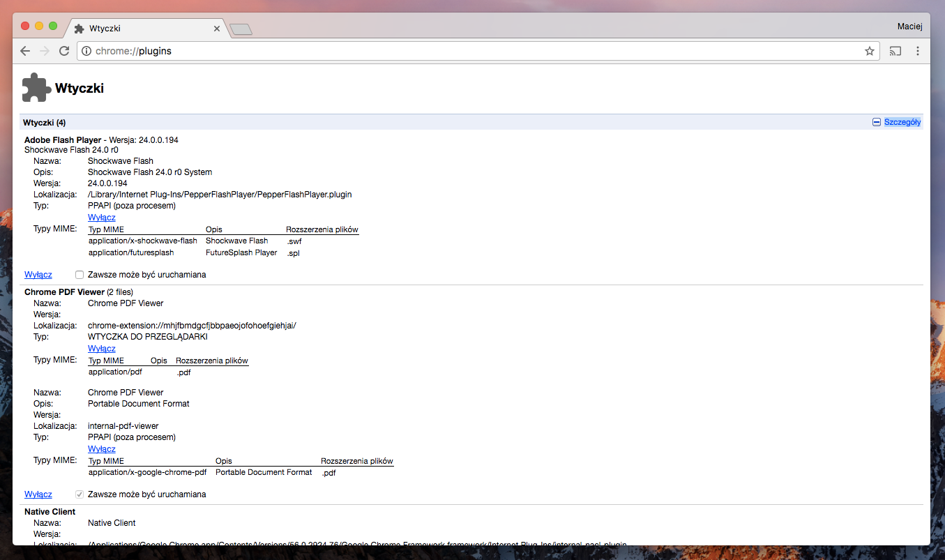Open the Cast icon in the toolbar
This screenshot has width=945, height=560.
[895, 51]
